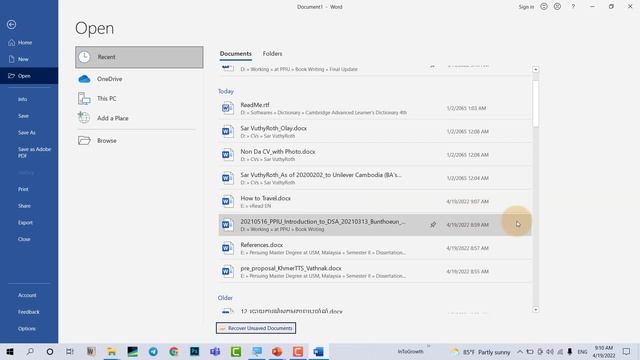640x360 pixels.
Task: Open taskbar search
Action: (30, 351)
